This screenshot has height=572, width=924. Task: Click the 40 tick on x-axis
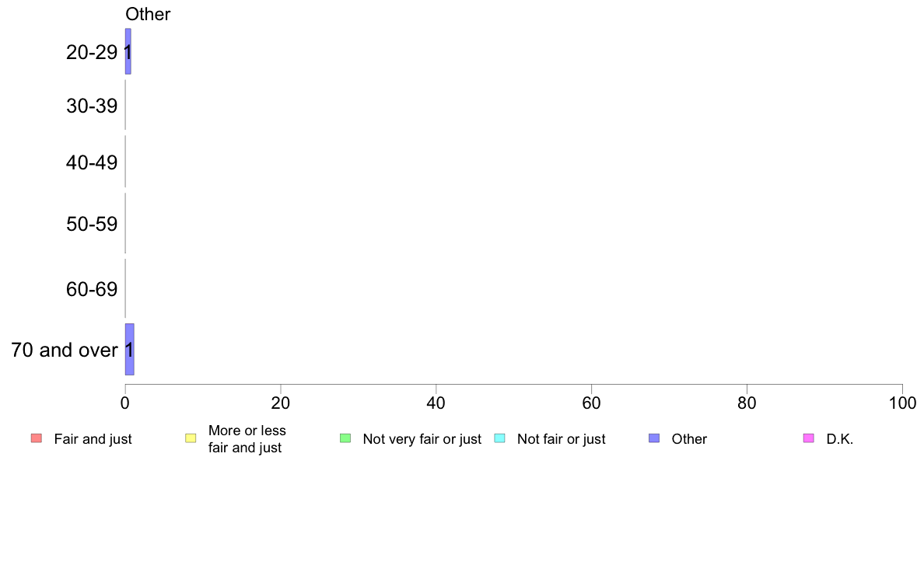(x=436, y=403)
